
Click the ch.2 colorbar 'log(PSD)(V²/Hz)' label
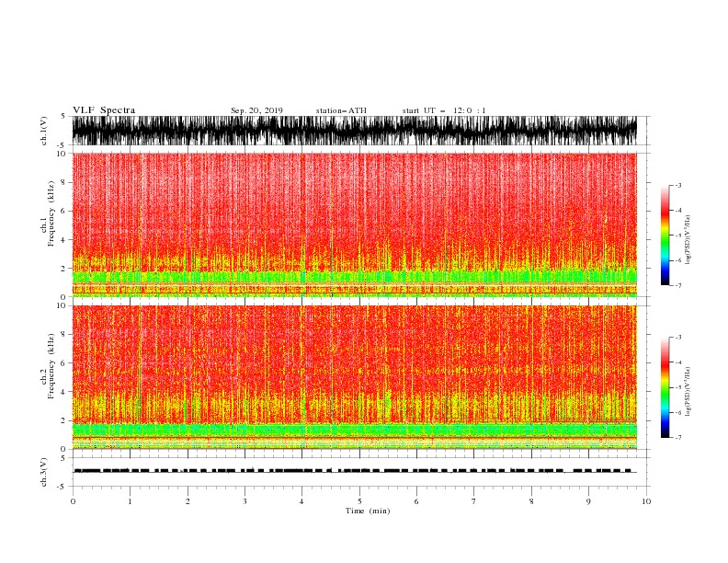pos(688,391)
